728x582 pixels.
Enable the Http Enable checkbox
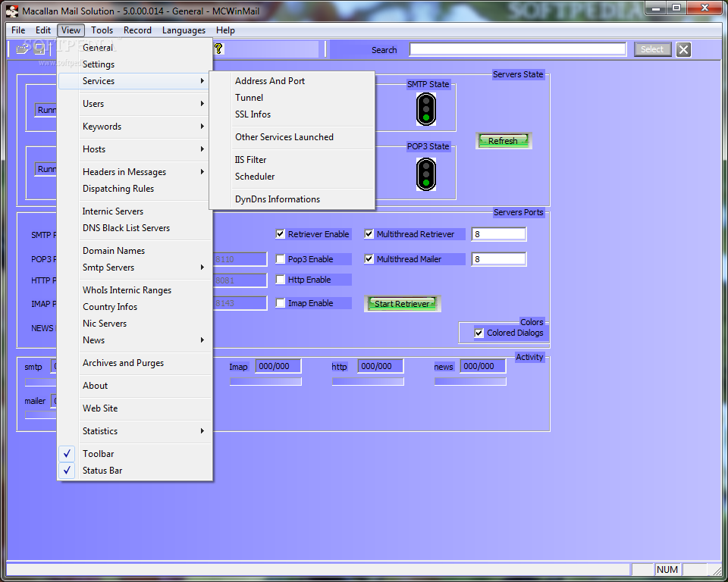[x=280, y=280]
